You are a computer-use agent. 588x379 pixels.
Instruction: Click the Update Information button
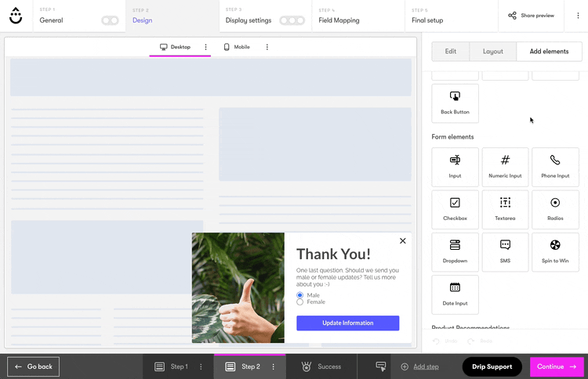coord(347,323)
